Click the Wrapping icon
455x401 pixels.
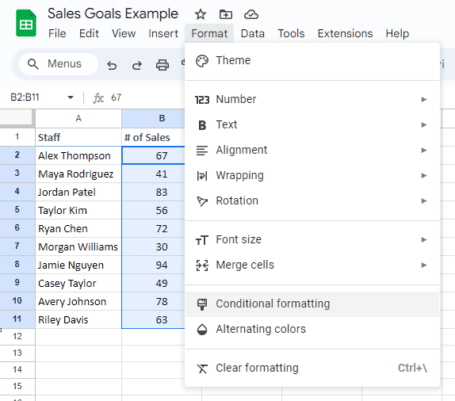pos(202,176)
